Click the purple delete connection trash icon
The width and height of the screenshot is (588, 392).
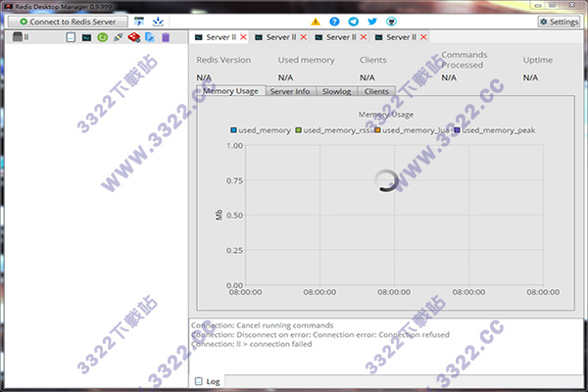pos(166,37)
